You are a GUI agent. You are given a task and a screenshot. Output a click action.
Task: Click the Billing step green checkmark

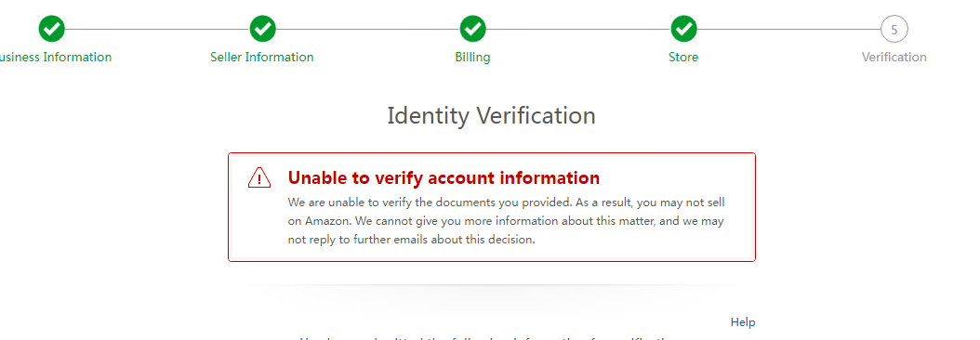pyautogui.click(x=473, y=29)
